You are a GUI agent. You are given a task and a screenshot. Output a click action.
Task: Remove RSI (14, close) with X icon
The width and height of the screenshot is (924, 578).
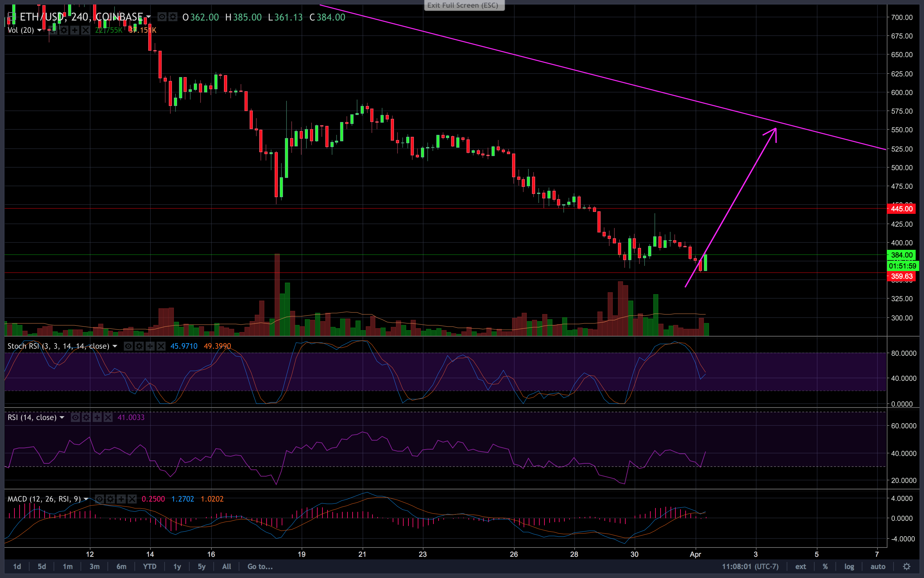coord(108,417)
